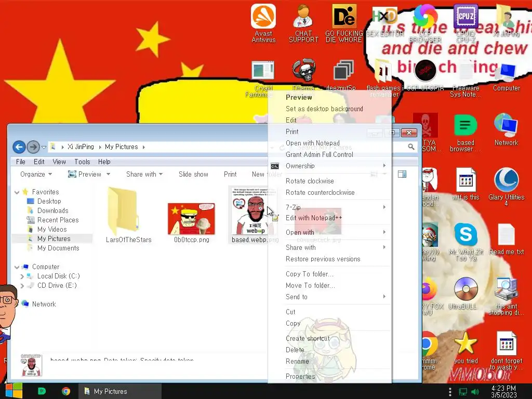Open the Freeware Sys Note desktop icon
The image size is (532, 399).
465,79
